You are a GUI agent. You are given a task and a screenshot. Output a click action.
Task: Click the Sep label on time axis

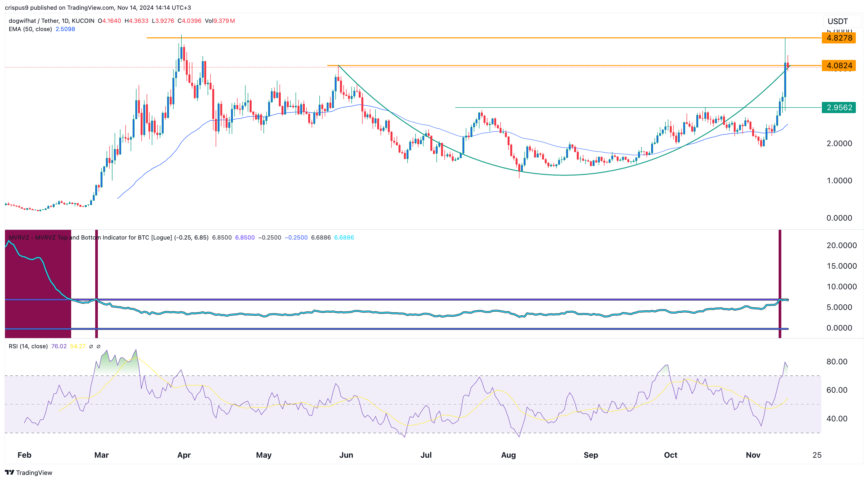tap(591, 455)
